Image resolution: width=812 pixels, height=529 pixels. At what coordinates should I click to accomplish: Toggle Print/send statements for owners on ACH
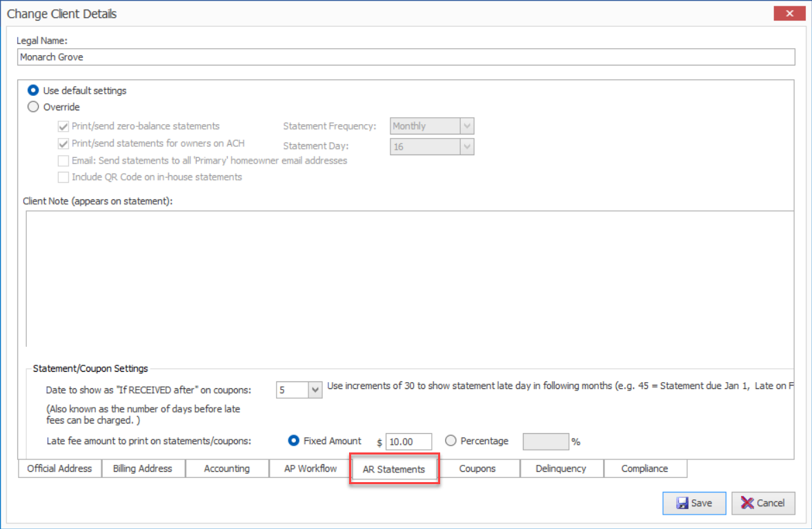63,143
